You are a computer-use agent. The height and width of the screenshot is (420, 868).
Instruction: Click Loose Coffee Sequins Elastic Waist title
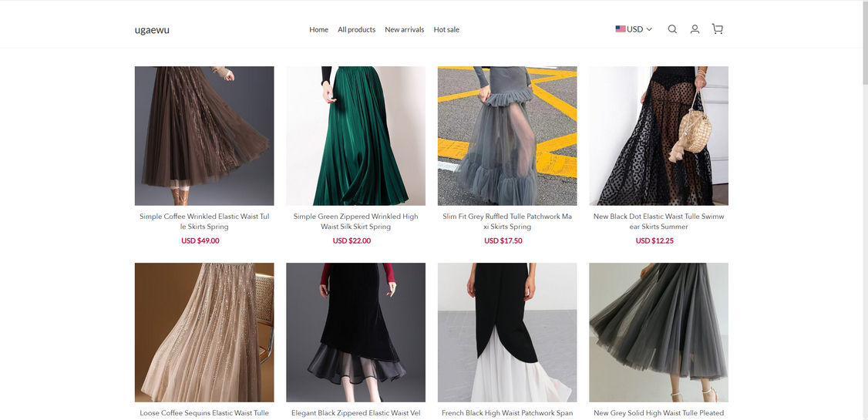[x=204, y=413]
